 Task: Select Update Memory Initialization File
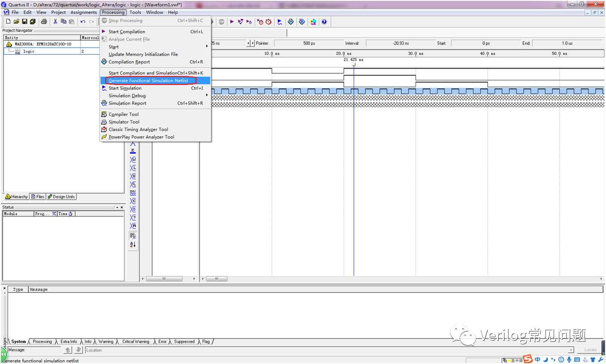point(155,54)
